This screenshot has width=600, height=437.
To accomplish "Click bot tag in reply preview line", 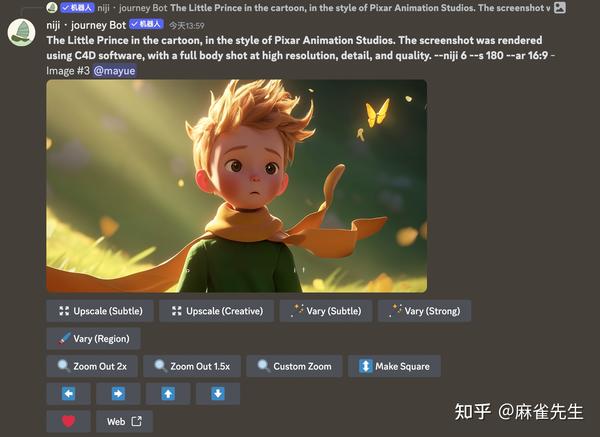I will (x=77, y=8).
